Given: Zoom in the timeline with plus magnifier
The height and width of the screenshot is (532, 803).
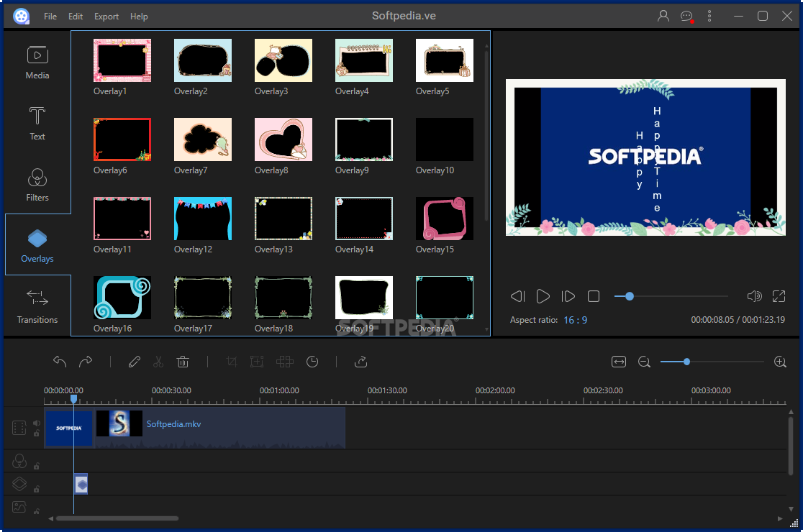Looking at the screenshot, I should (x=780, y=362).
